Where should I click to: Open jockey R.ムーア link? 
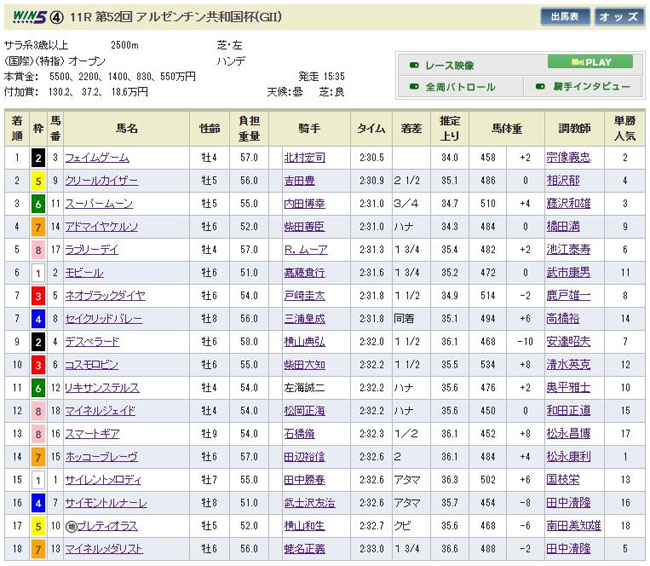(301, 249)
